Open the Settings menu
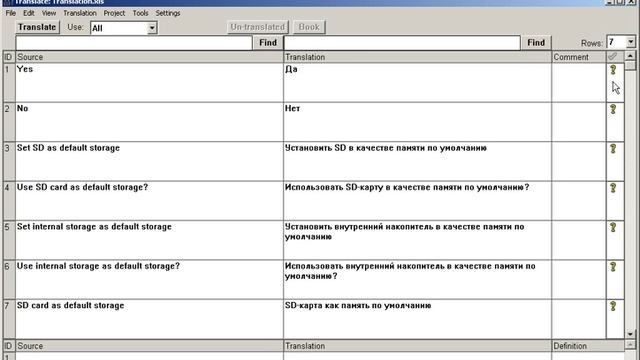Viewport: 640px width, 360px height. click(168, 13)
